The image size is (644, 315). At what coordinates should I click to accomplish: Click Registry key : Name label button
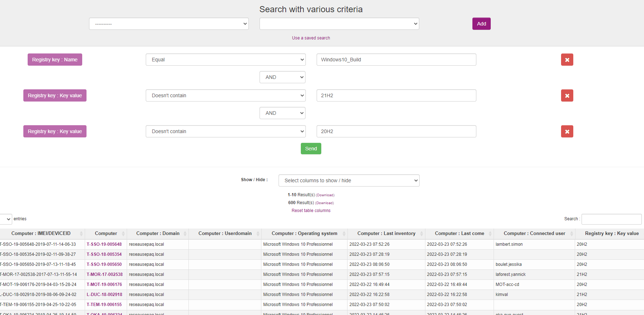(x=55, y=60)
